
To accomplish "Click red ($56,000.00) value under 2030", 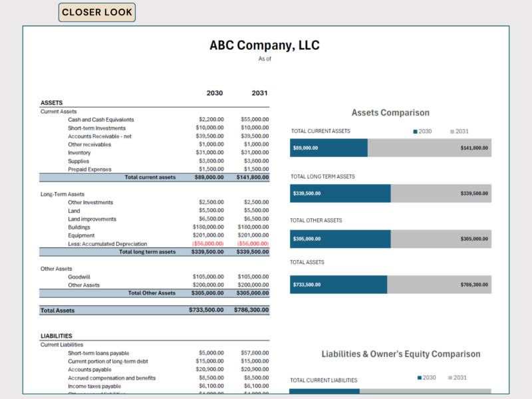I will [x=208, y=243].
